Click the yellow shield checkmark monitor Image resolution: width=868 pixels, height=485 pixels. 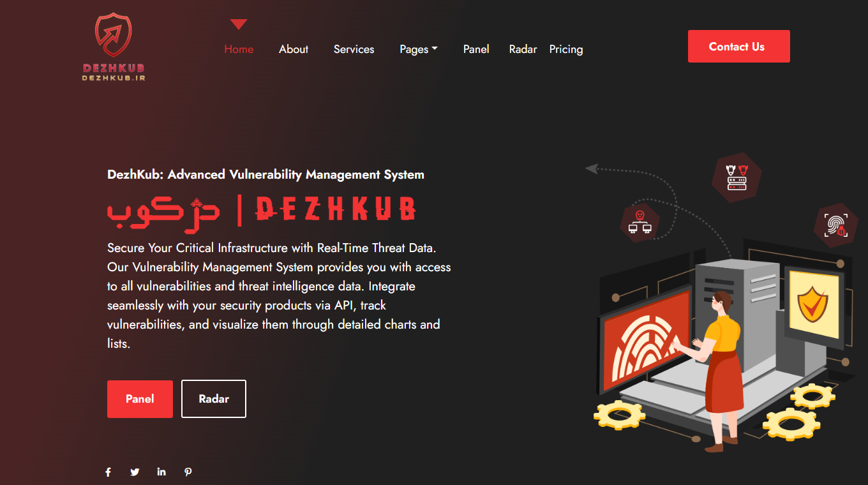[814, 304]
